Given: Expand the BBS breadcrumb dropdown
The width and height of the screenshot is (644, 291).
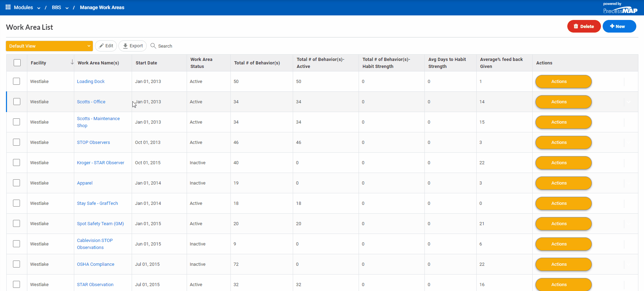Looking at the screenshot, I should [67, 8].
